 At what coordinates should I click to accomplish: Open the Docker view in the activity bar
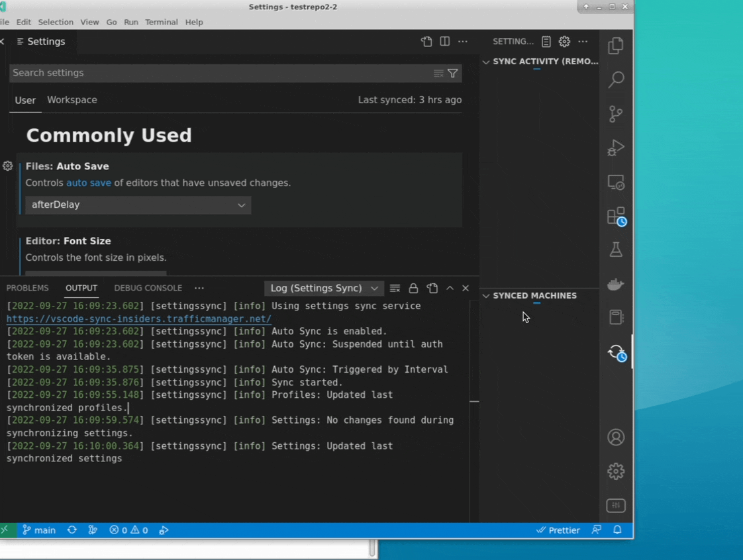click(616, 283)
